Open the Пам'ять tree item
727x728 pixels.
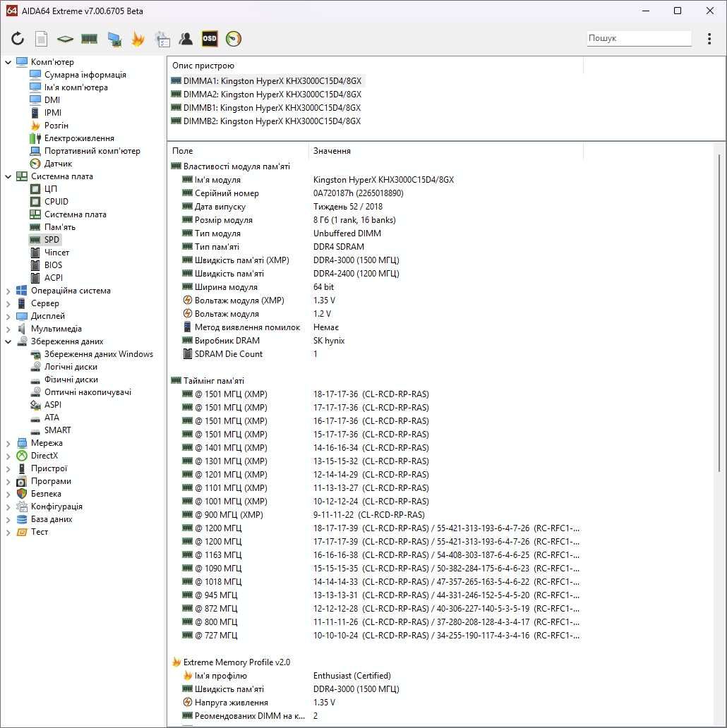pyautogui.click(x=60, y=227)
